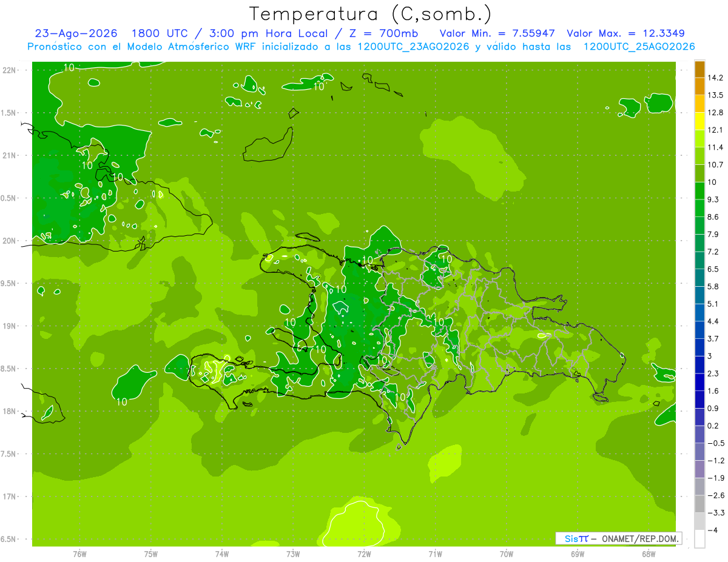Viewport: 728px width, 562px height.
Task: Click the 73W longitude axis label
Action: click(293, 554)
